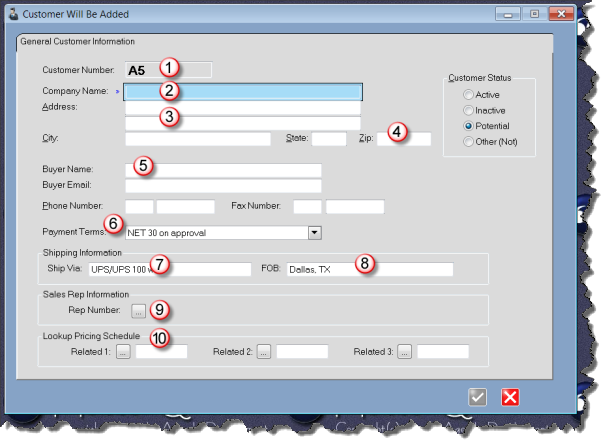Click the FOB field showing Dallas, TX

(x=370, y=269)
